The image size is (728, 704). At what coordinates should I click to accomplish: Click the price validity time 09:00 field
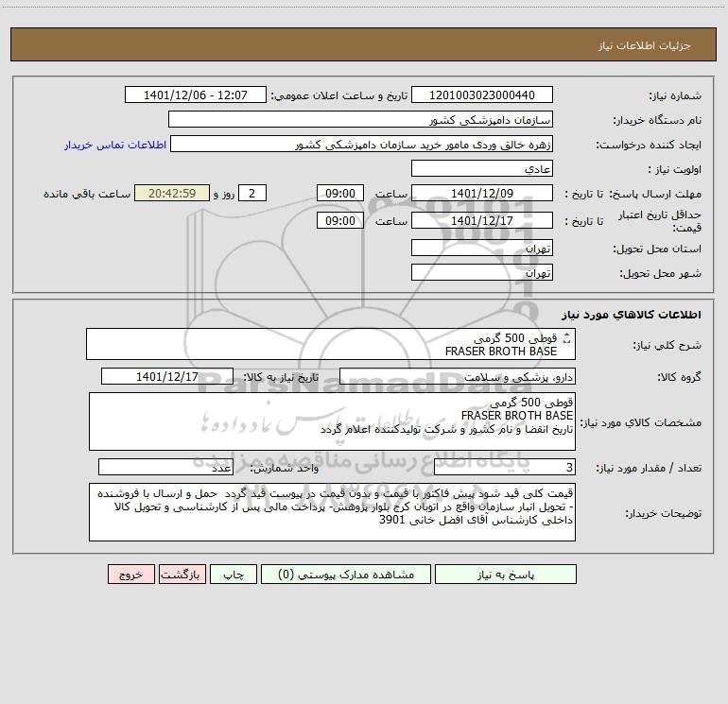tap(340, 220)
